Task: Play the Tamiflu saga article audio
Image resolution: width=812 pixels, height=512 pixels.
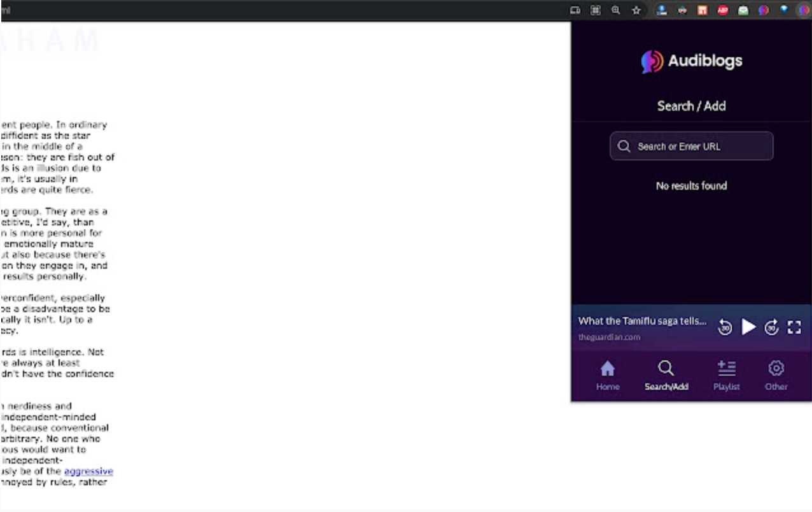Action: pos(748,327)
